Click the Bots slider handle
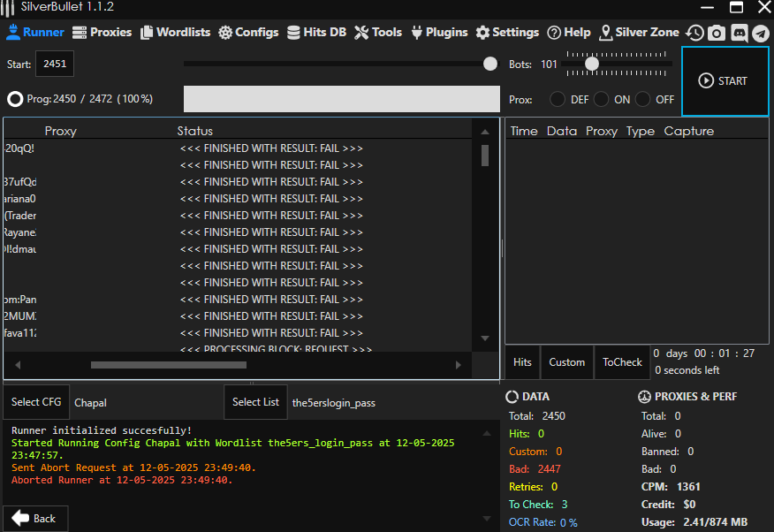774x532 pixels. point(592,64)
